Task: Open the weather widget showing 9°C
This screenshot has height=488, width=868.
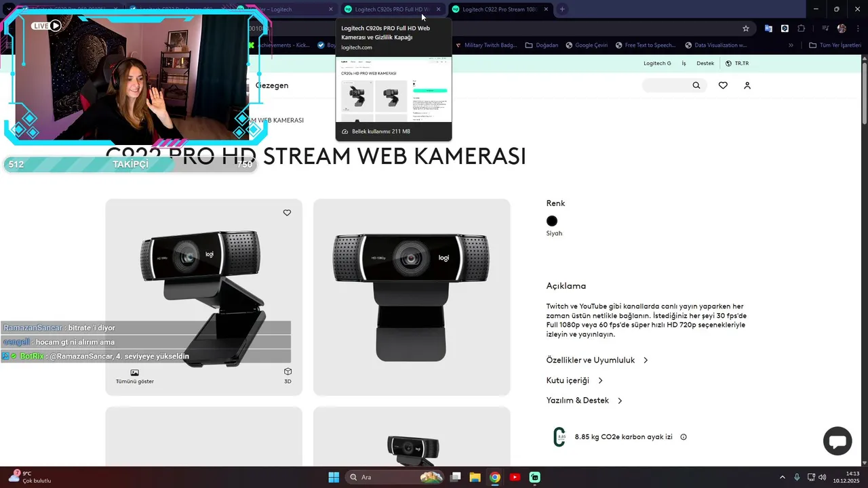Action: 31,477
